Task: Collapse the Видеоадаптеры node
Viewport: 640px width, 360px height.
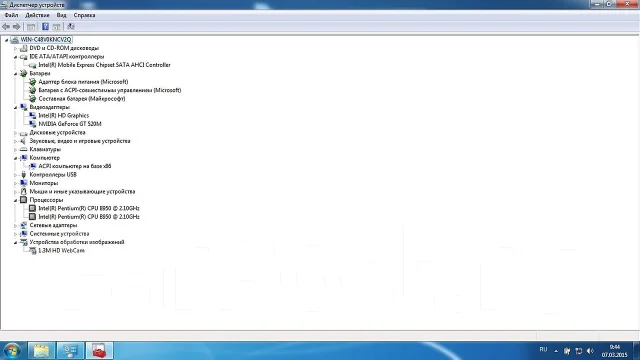Action: pos(16,108)
